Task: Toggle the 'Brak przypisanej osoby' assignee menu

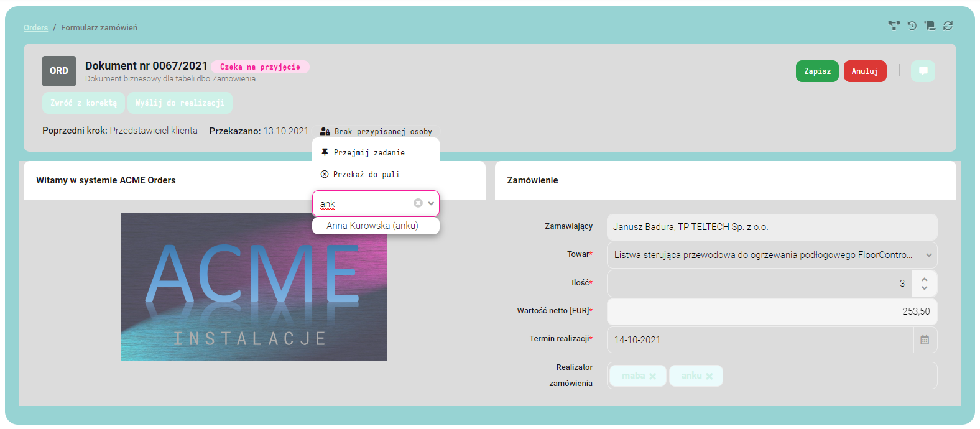Action: point(376,131)
